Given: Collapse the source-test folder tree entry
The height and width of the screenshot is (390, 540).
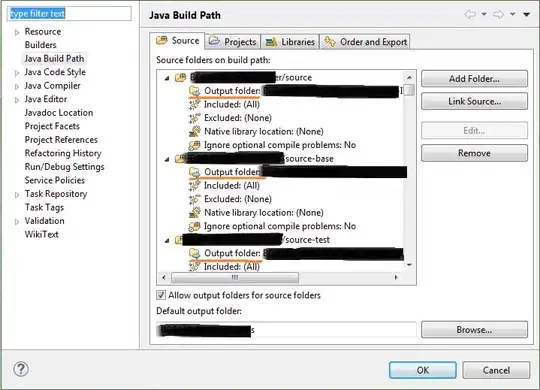Looking at the screenshot, I should tap(167, 240).
